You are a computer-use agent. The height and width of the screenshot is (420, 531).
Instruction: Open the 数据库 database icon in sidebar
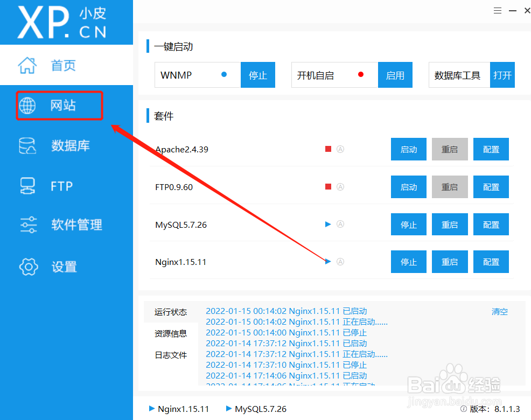[27, 145]
